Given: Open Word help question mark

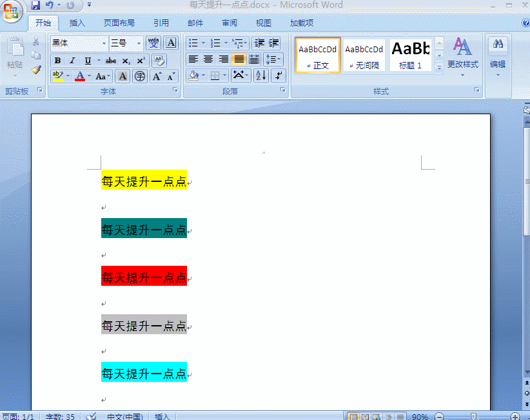Looking at the screenshot, I should 525,23.
